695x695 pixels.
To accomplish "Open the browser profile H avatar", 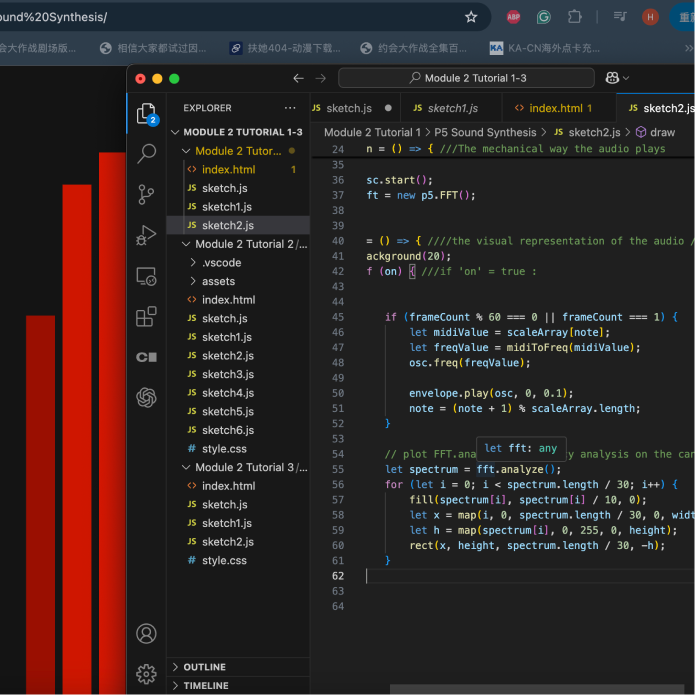I will tap(650, 17).
